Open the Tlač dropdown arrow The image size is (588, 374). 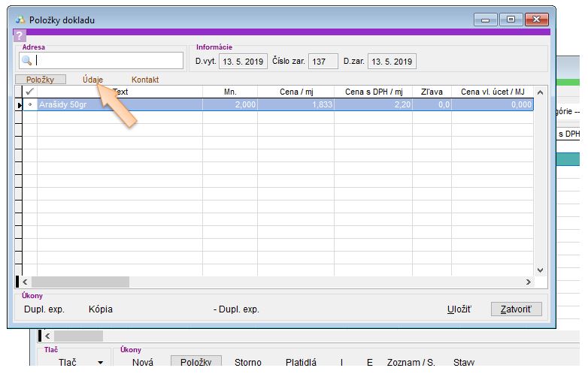[99, 363]
